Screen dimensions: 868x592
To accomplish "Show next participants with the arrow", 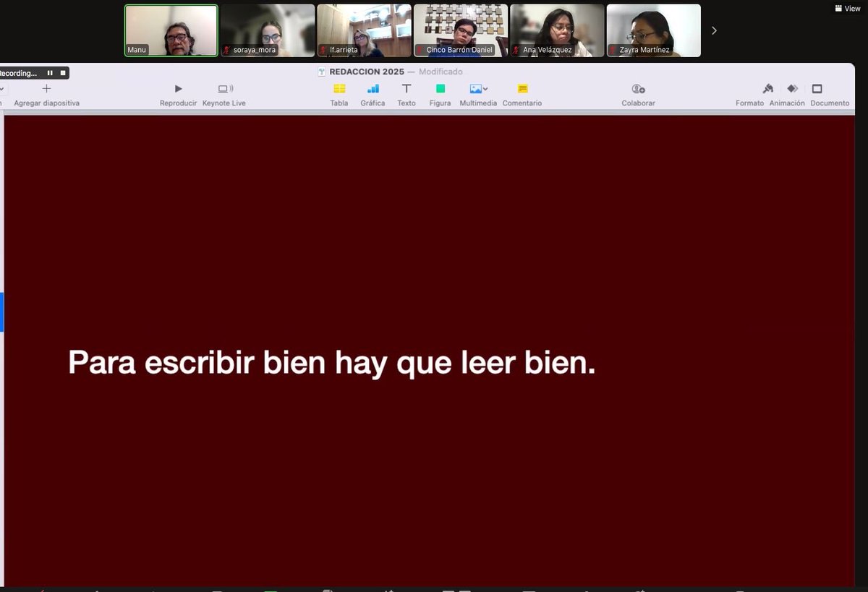I will coord(714,30).
